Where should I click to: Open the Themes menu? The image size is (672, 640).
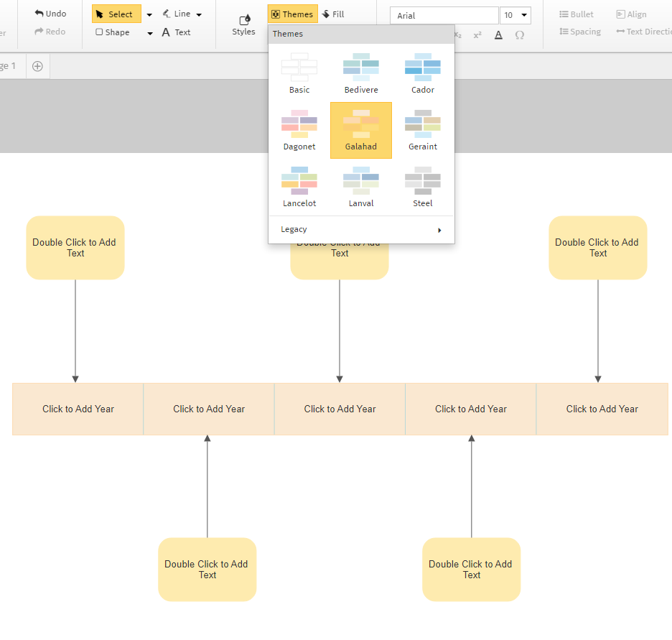pos(292,13)
